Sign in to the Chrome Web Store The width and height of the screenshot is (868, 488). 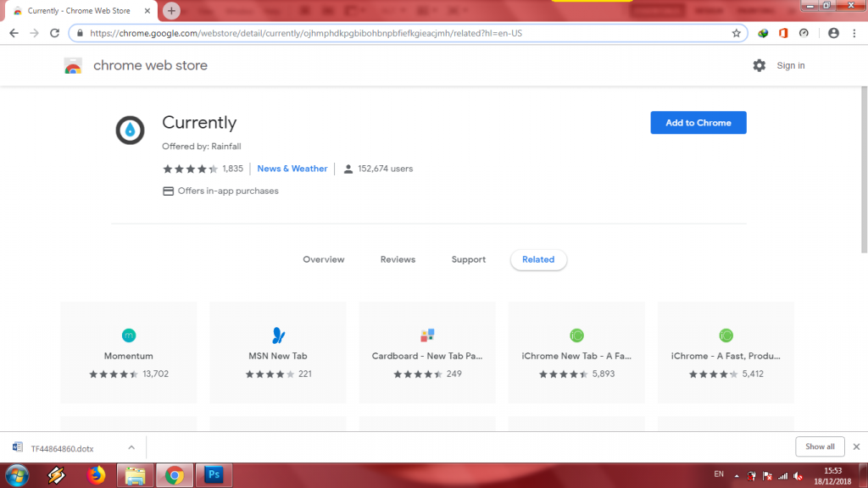791,65
